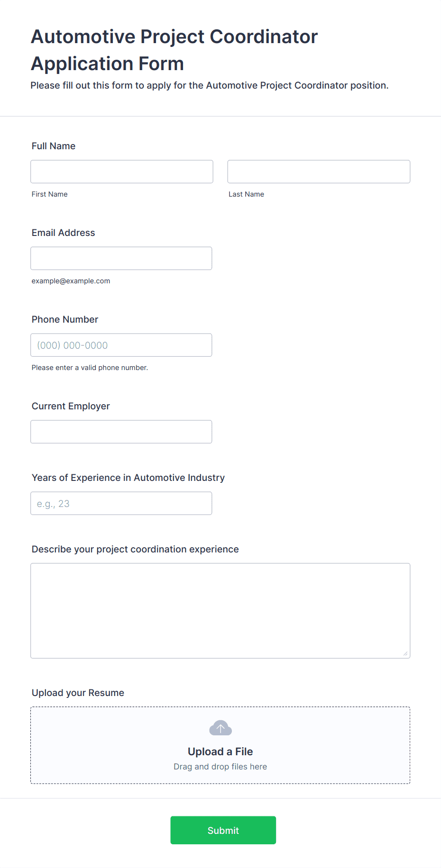441x868 pixels.
Task: Click the Drag and drop files here text
Action: (220, 767)
